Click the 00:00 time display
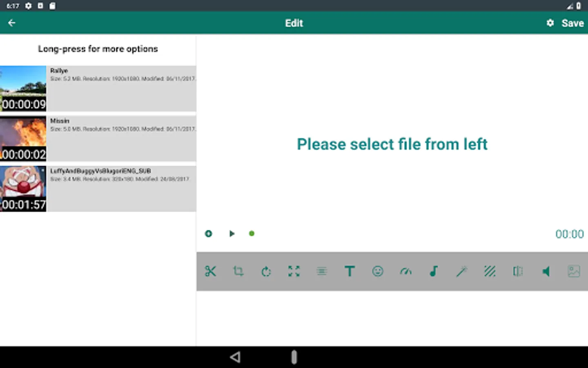 tap(569, 234)
